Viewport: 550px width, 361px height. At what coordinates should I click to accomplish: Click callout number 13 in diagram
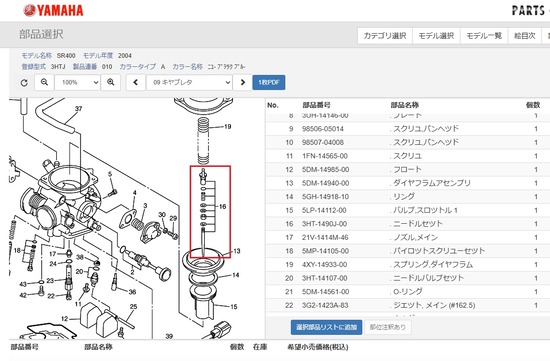pyautogui.click(x=237, y=251)
